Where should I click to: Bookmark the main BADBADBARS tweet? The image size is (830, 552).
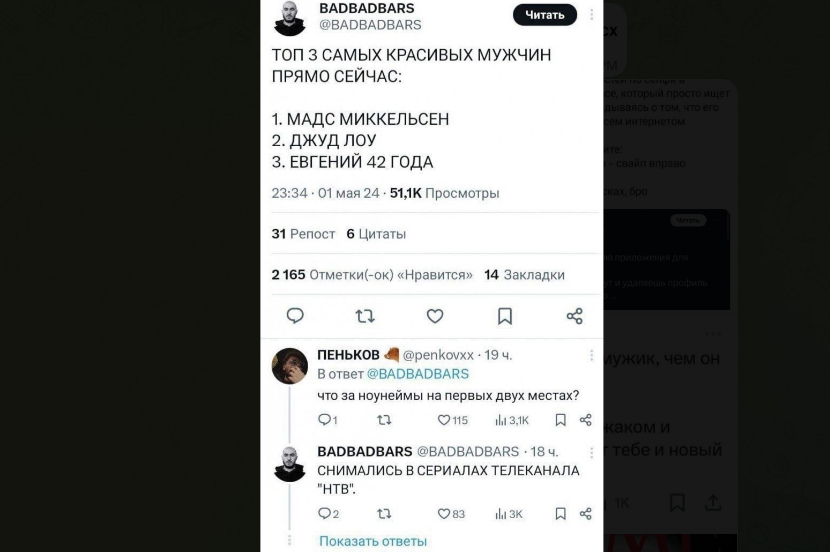click(x=505, y=316)
